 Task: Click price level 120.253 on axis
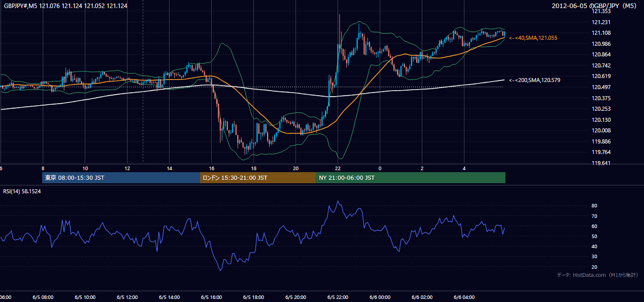point(601,109)
